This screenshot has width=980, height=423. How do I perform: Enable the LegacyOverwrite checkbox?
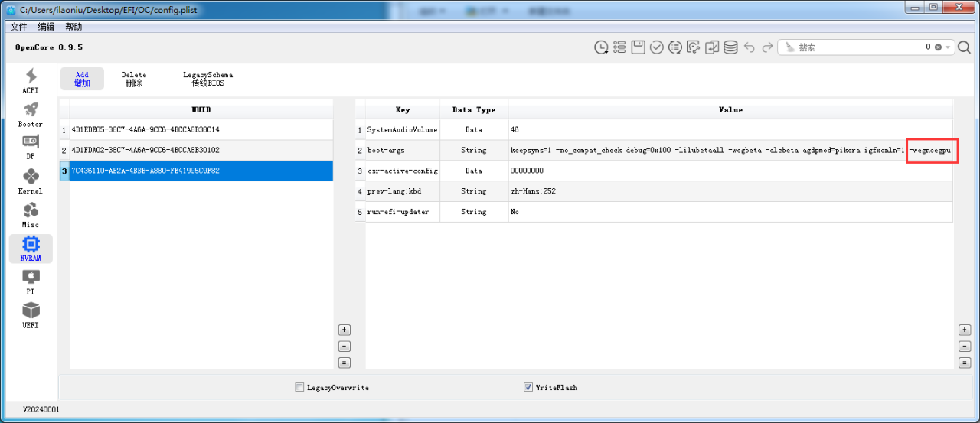299,388
